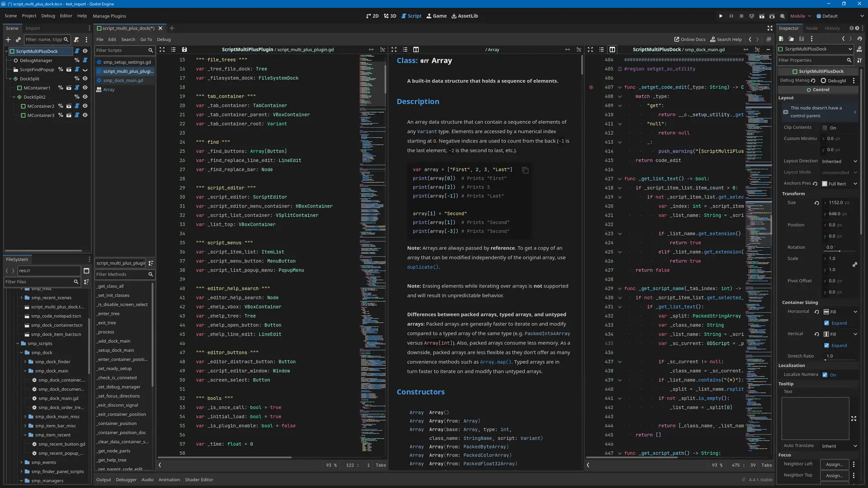Switch to AssetLib workspace
This screenshot has height=488, width=868.
[465, 16]
